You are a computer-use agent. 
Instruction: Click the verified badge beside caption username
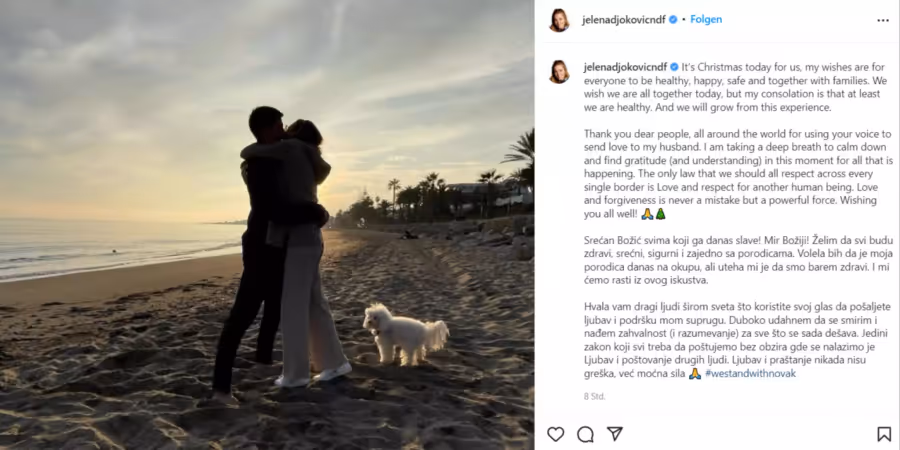(674, 67)
